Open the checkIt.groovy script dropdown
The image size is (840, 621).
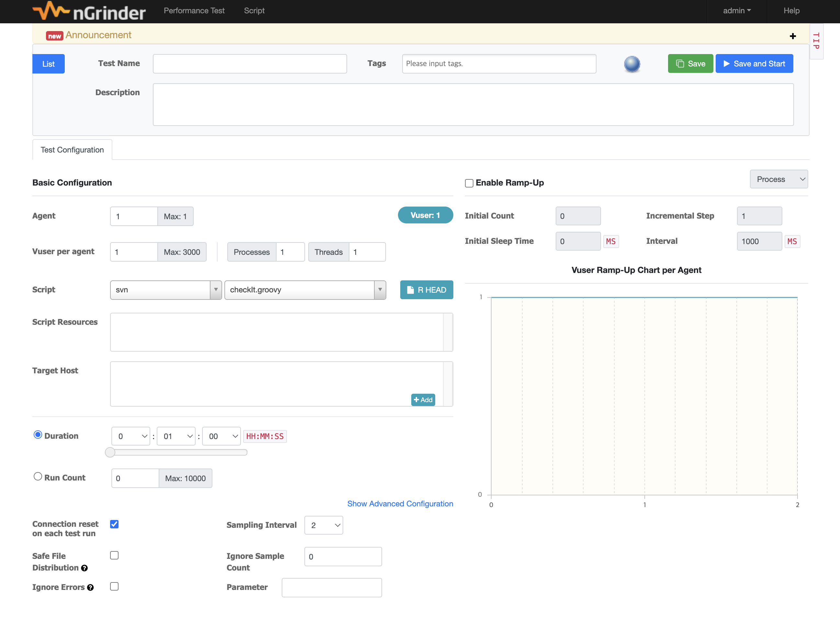click(x=305, y=290)
